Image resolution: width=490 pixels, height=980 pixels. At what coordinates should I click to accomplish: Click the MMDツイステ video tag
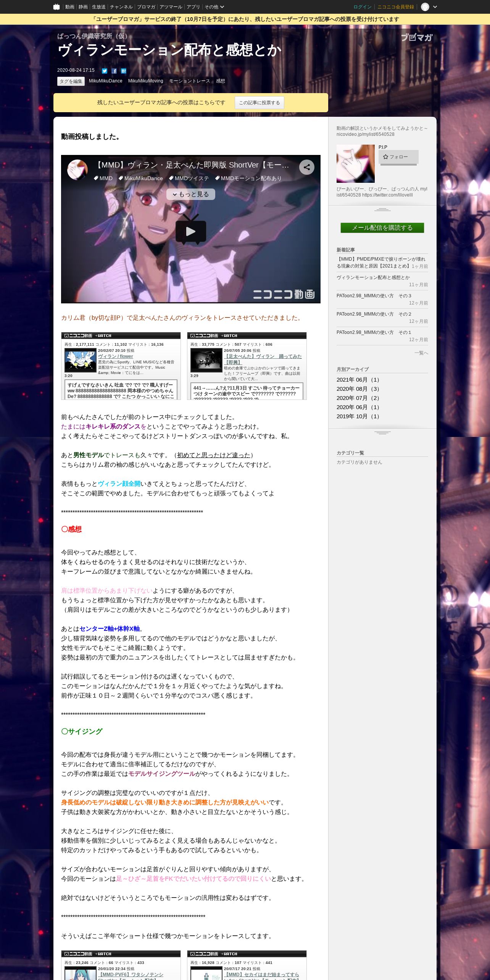(189, 178)
